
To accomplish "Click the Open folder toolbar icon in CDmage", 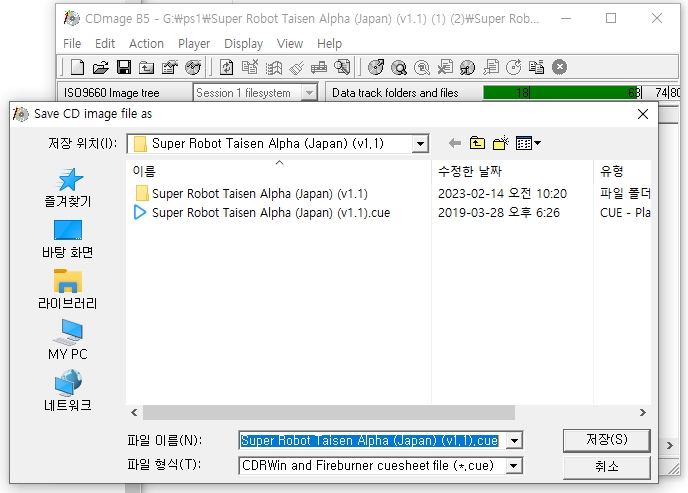I will [x=100, y=67].
